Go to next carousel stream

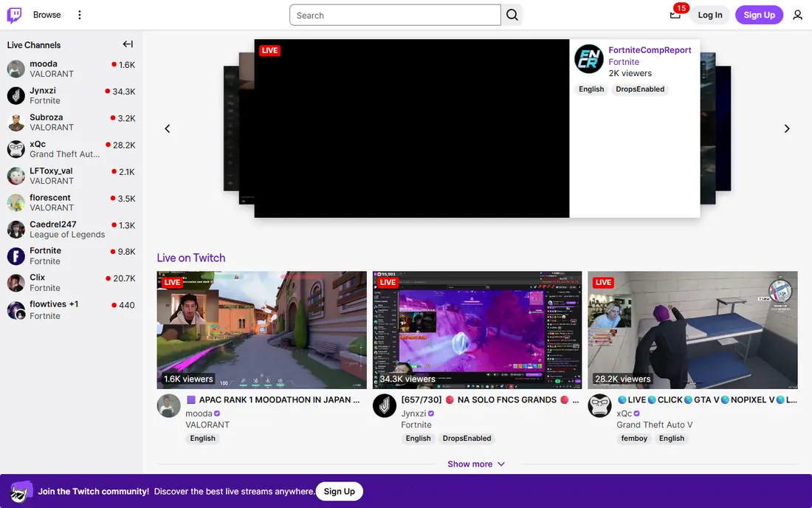click(x=787, y=128)
